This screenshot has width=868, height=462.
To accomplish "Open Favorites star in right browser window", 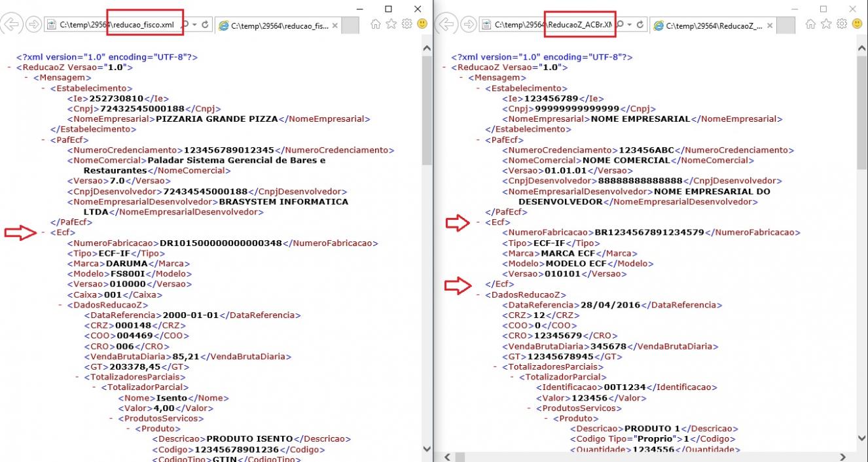I will 826,24.
